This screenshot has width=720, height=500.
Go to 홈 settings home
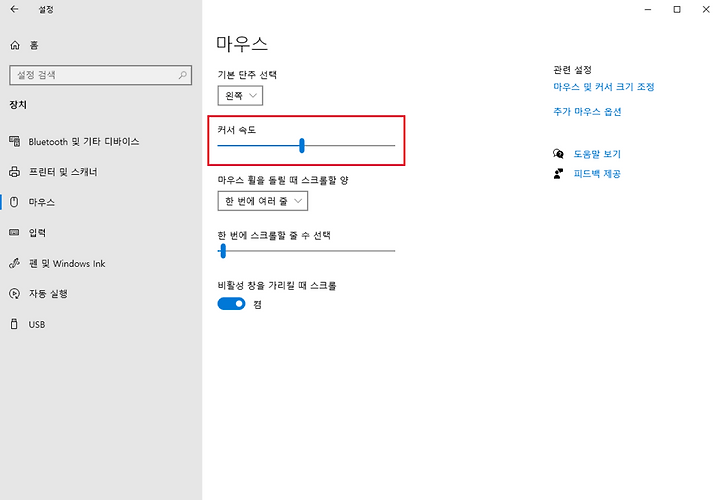(34, 45)
